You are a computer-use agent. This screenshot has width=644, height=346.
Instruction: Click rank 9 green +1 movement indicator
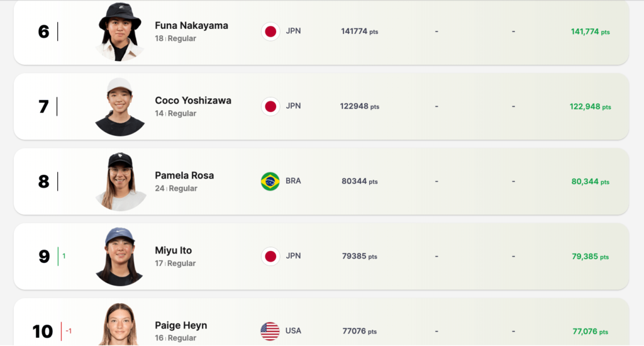64,256
